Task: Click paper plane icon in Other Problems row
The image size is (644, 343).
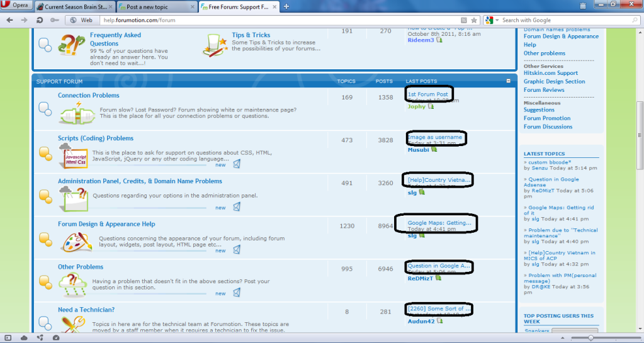Action: click(x=237, y=293)
